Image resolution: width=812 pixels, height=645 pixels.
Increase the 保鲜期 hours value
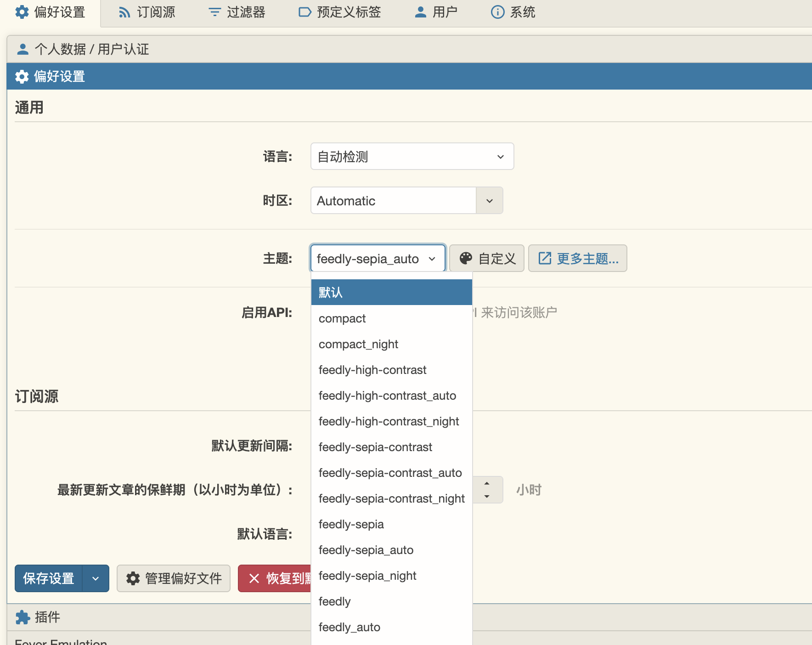coord(487,483)
